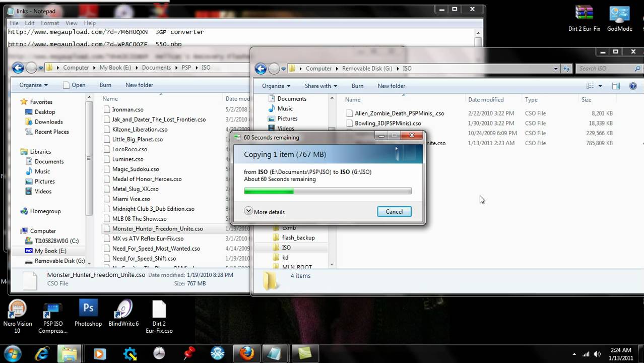Click the clock icon on the taskbar
Viewport: 644px width, 363px height.
click(x=159, y=353)
